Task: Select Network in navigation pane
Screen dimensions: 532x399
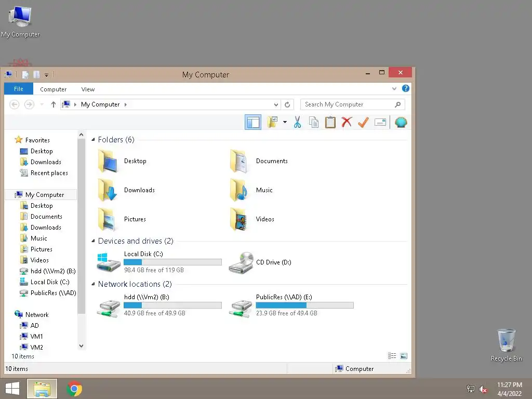Action: [x=37, y=315]
